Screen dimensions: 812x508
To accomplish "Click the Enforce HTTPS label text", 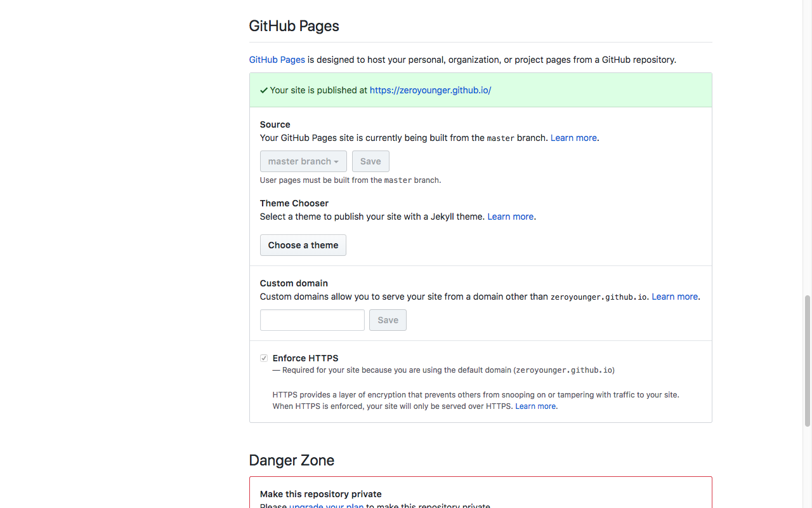I will point(305,358).
